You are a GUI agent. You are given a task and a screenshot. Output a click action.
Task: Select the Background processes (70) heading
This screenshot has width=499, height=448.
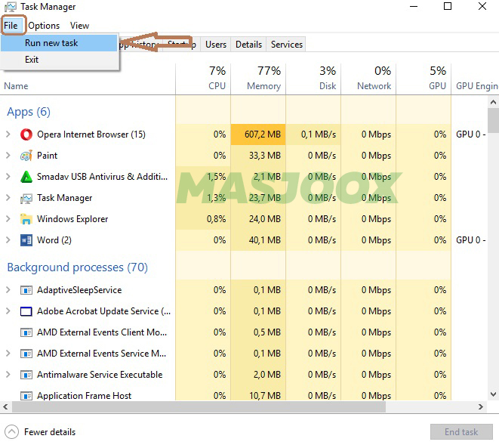pyautogui.click(x=77, y=267)
